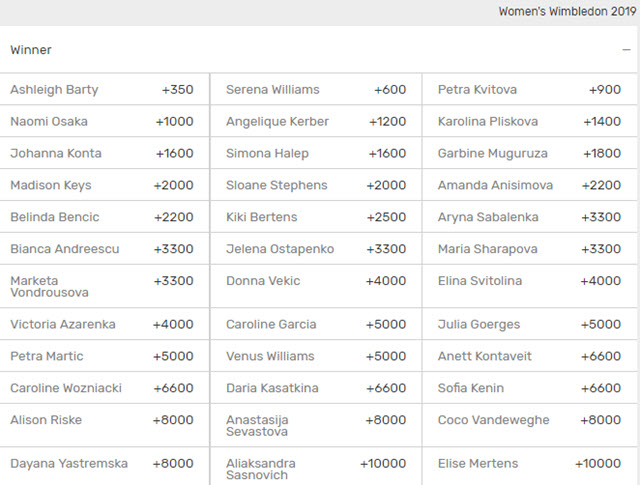The height and width of the screenshot is (485, 640).
Task: Click Karolina Pliskova +1400 bet
Action: (529, 122)
